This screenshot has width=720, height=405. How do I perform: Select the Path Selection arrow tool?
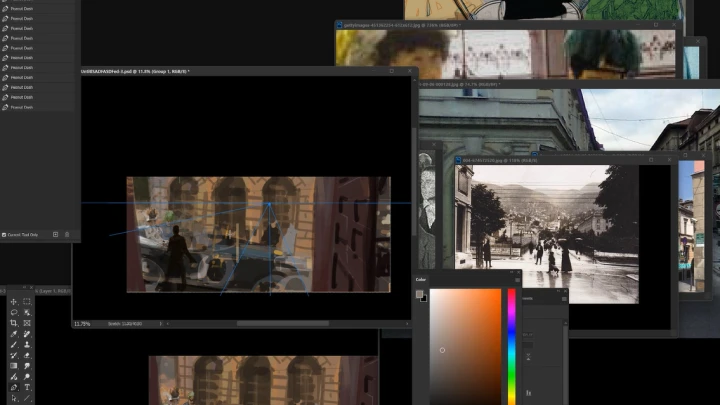pos(14,398)
